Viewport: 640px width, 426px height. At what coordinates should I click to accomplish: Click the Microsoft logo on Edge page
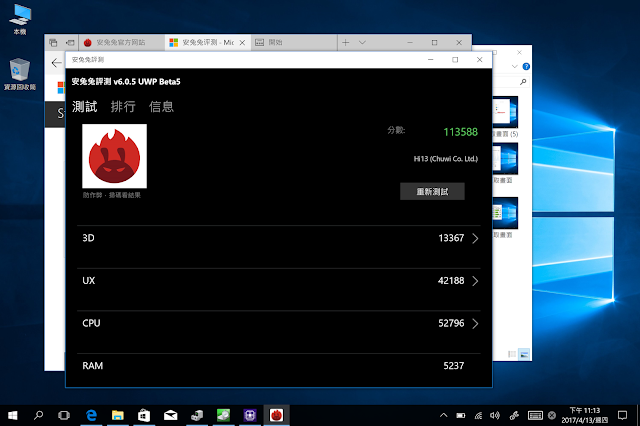[x=61, y=87]
